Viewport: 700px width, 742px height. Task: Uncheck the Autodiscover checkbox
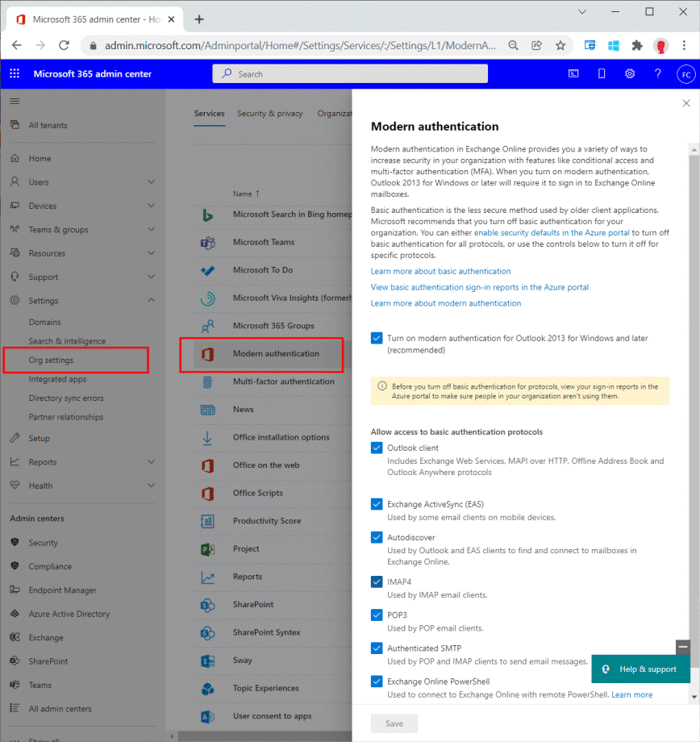(x=377, y=537)
